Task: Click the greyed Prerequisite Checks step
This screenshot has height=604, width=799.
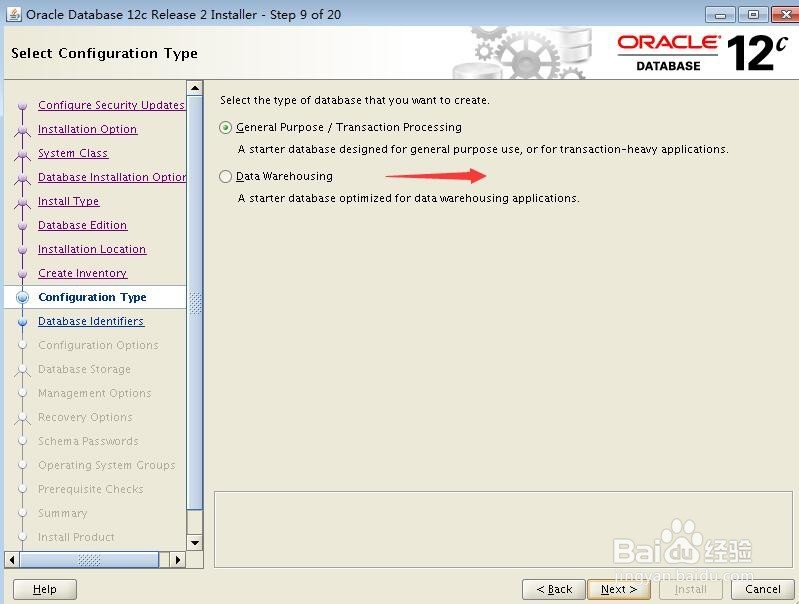Action: [x=91, y=489]
